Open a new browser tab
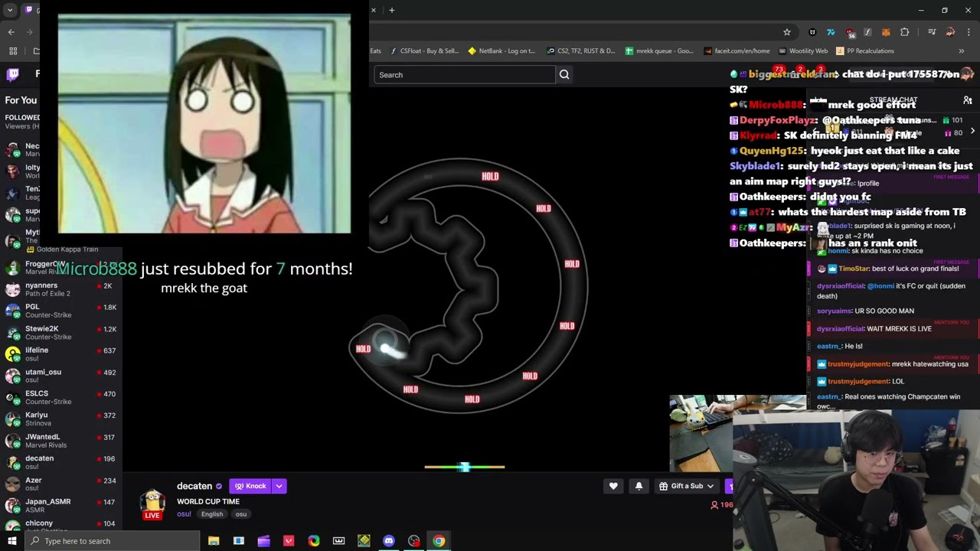980x551 pixels. (x=391, y=10)
